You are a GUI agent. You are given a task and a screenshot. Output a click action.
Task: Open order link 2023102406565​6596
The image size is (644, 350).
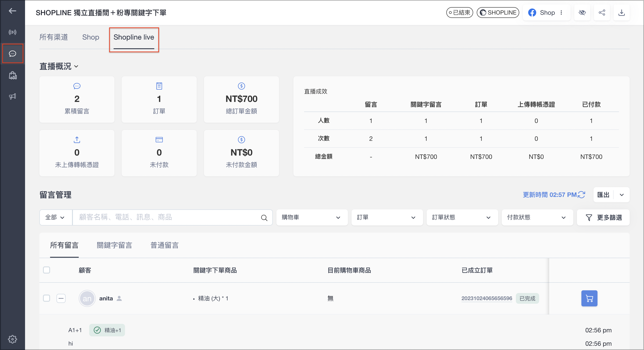[487, 298]
